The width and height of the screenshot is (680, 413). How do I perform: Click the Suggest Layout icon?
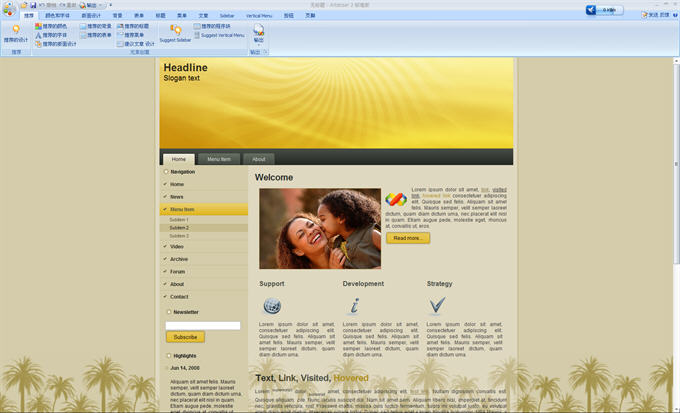pos(38,44)
